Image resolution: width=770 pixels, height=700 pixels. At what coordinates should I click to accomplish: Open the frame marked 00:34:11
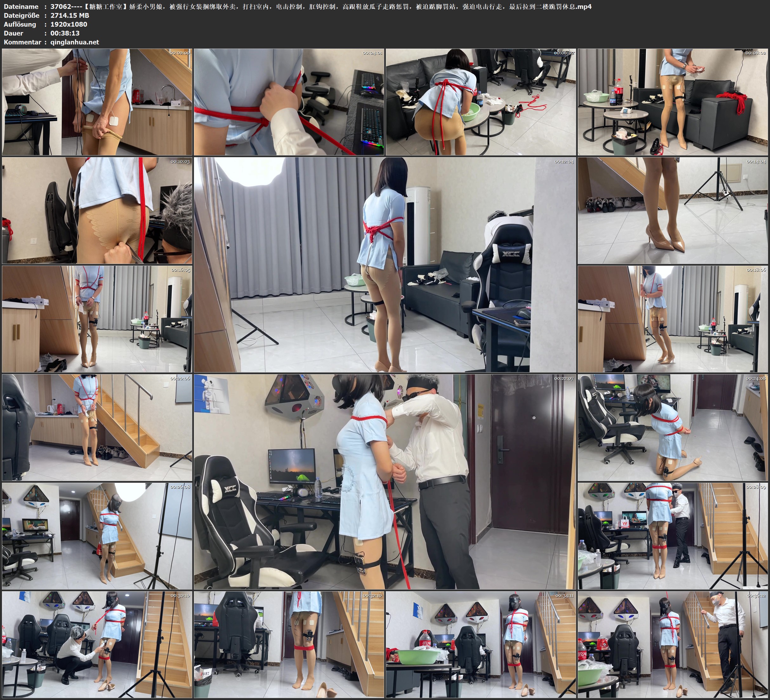pos(481,644)
